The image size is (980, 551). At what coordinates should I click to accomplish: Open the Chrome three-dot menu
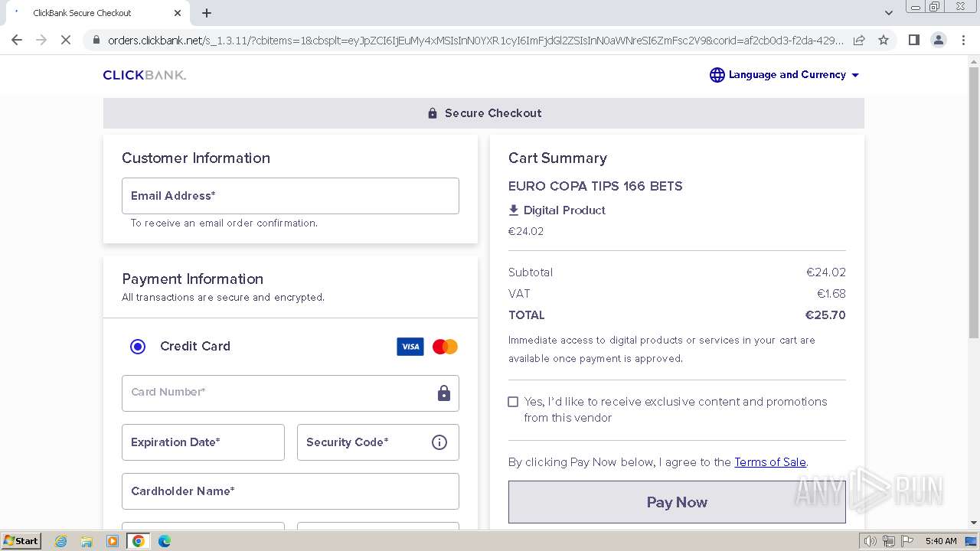(963, 40)
